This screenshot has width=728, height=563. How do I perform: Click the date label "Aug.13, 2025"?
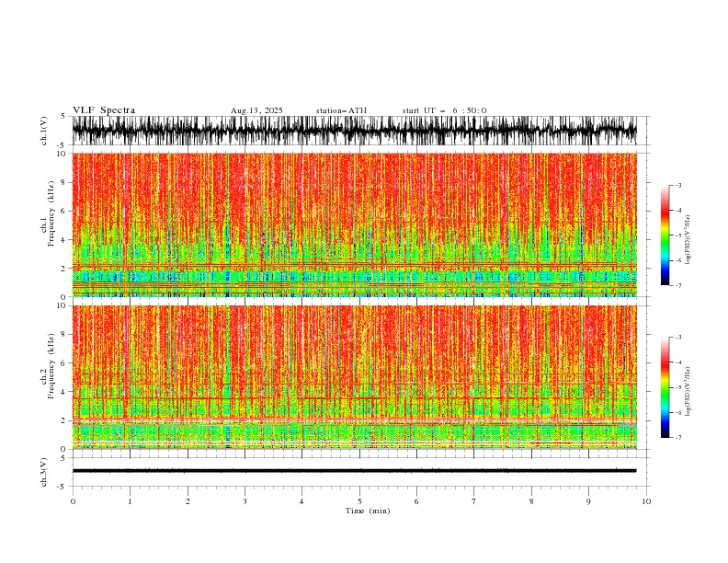click(256, 110)
